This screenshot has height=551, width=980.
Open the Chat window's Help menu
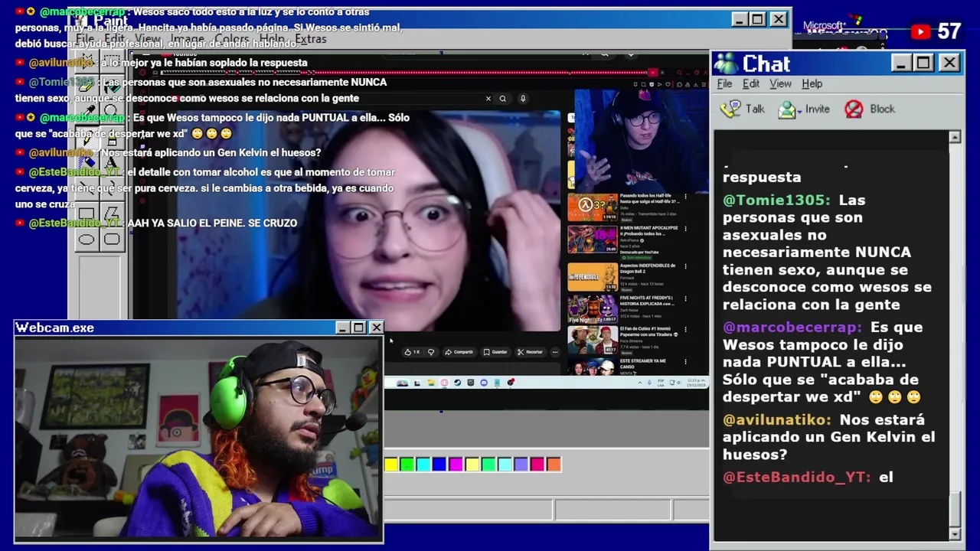pos(812,83)
